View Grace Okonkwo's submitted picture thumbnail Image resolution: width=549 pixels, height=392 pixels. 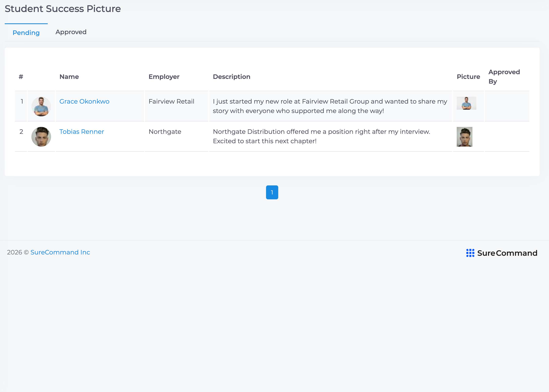click(466, 103)
